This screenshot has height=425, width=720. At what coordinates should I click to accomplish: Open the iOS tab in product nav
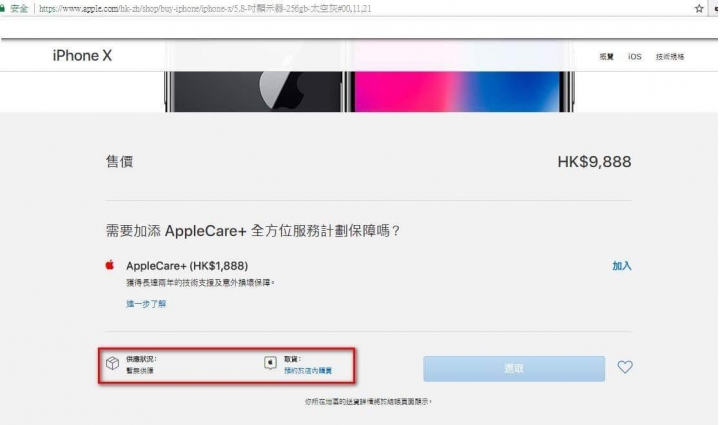tap(635, 56)
